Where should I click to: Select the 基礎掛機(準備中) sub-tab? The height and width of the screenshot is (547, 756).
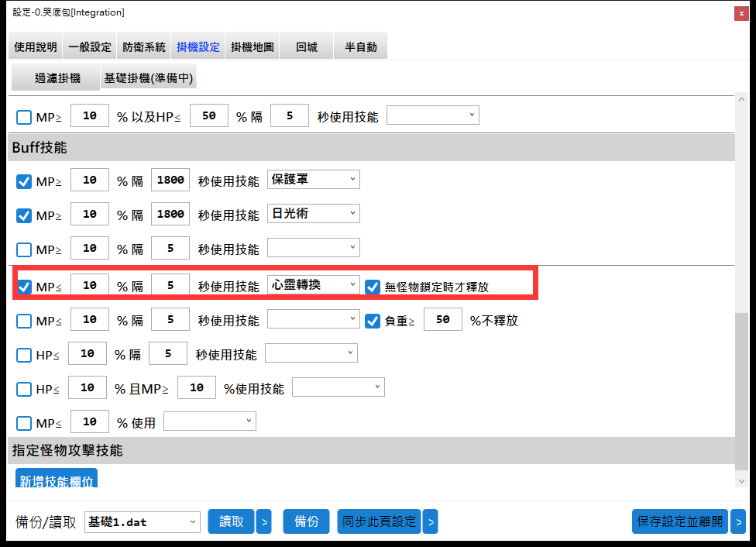tap(149, 78)
